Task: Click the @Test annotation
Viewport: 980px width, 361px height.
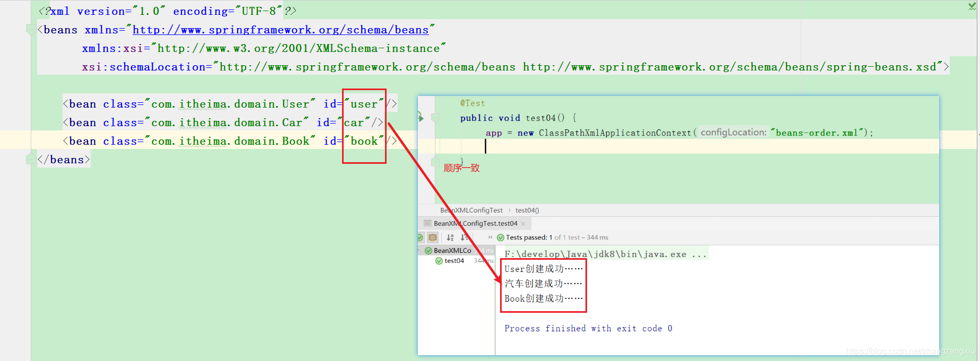Action: tap(472, 103)
